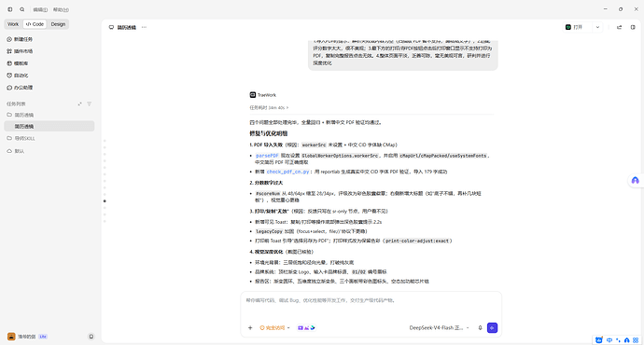
Task: Click the TraeWork avatar icon
Action: coord(253,95)
